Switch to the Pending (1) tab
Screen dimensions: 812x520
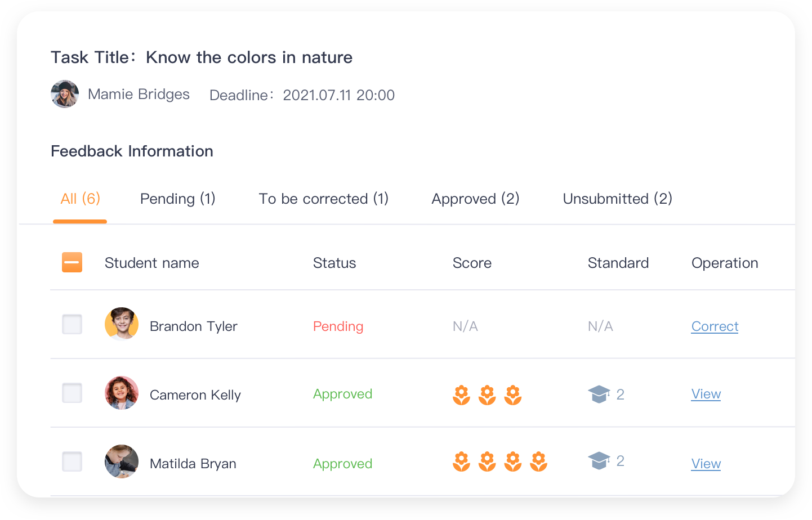tap(178, 199)
